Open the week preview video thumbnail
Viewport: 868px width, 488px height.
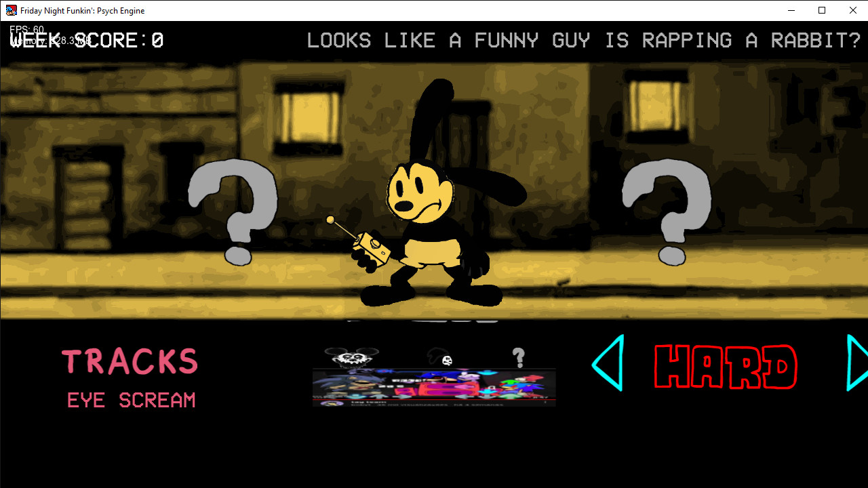pyautogui.click(x=434, y=383)
